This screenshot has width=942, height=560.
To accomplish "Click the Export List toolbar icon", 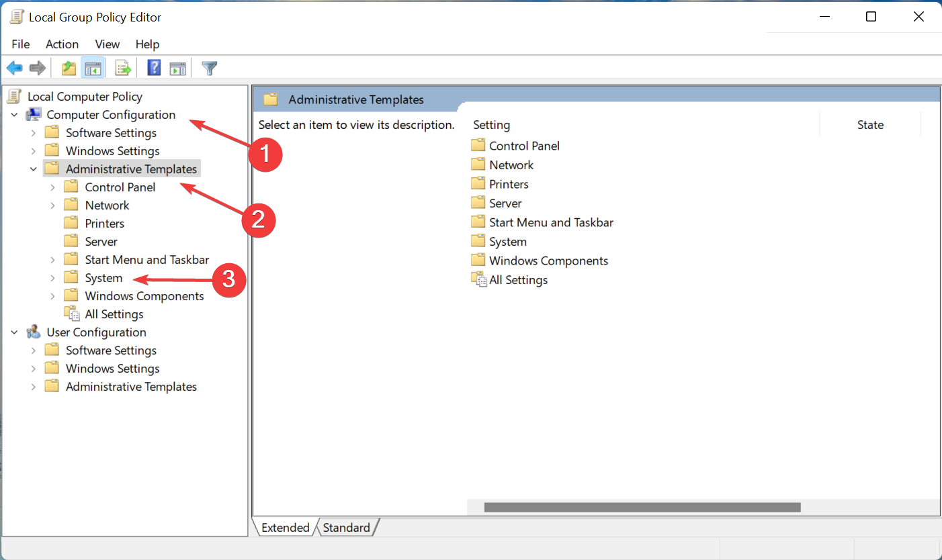I will click(123, 68).
